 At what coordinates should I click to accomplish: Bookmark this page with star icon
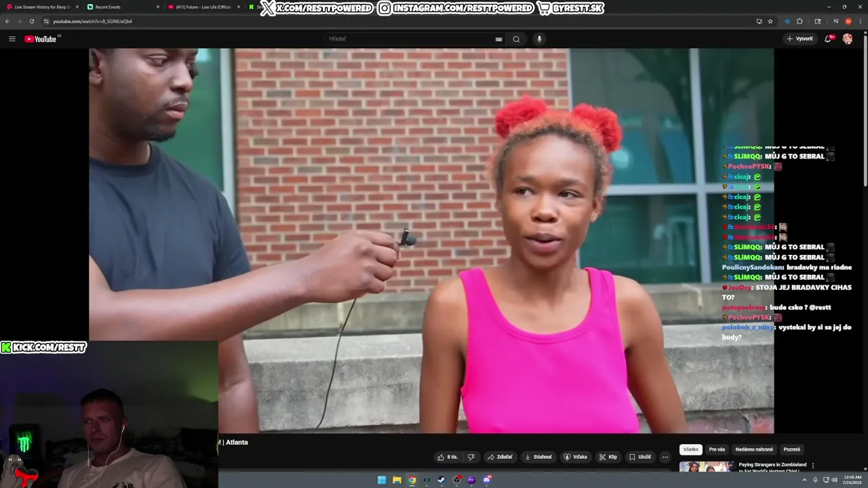tap(770, 21)
